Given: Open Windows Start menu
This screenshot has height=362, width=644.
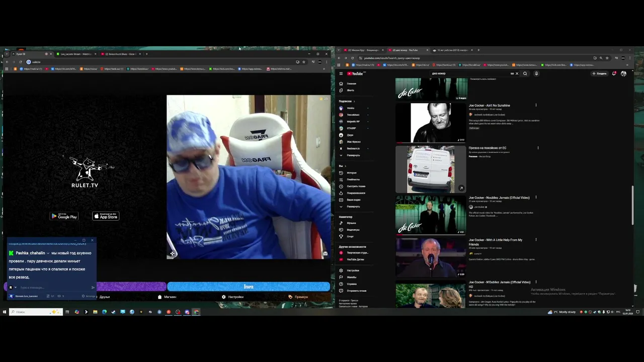Looking at the screenshot, I should click(x=4, y=312).
